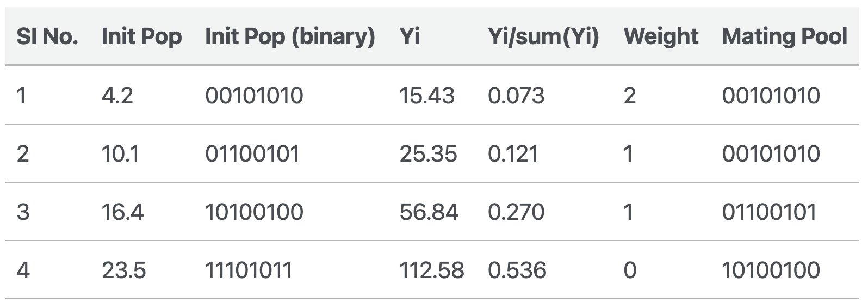Image resolution: width=868 pixels, height=308 pixels.
Task: Click the "Mating Pool" column header
Action: click(x=784, y=36)
